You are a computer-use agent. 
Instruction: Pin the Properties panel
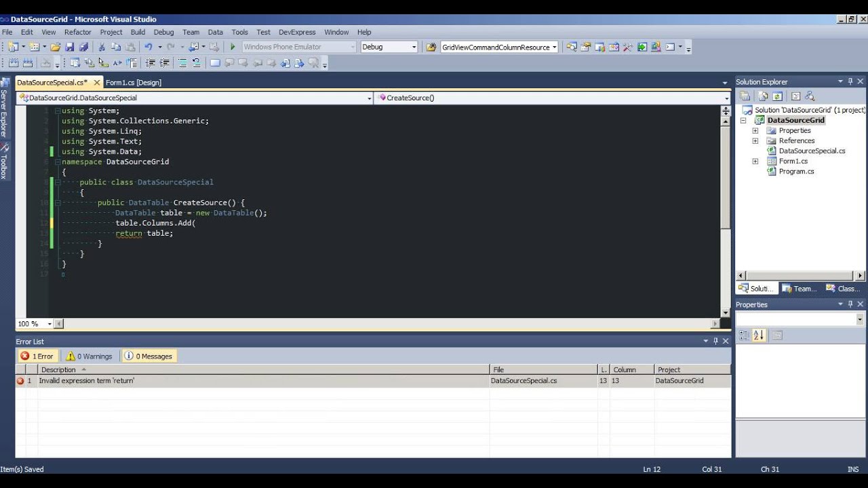(850, 304)
